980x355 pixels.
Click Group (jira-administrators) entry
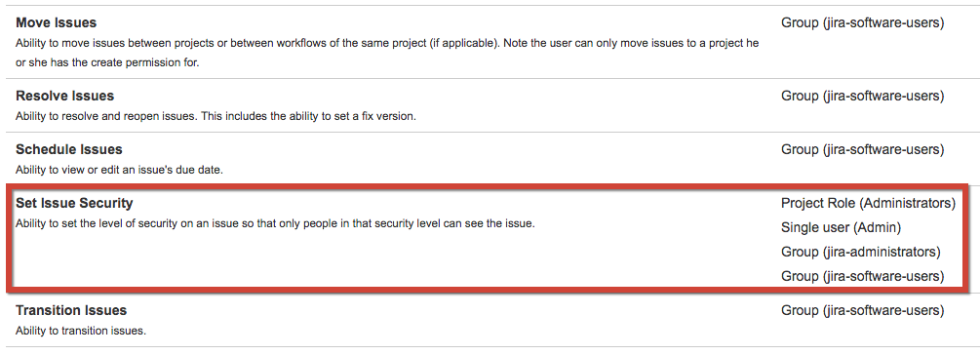pos(861,252)
